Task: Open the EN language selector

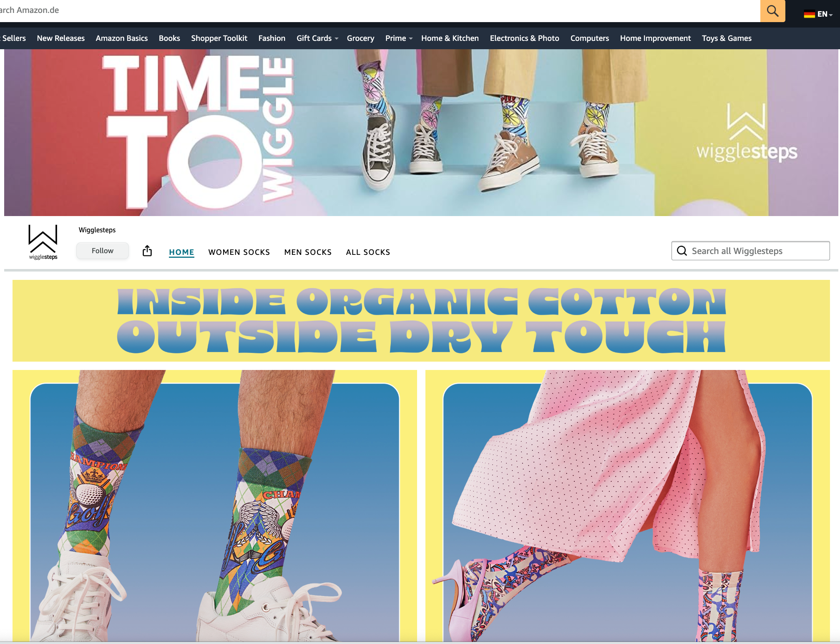Action: (825, 14)
